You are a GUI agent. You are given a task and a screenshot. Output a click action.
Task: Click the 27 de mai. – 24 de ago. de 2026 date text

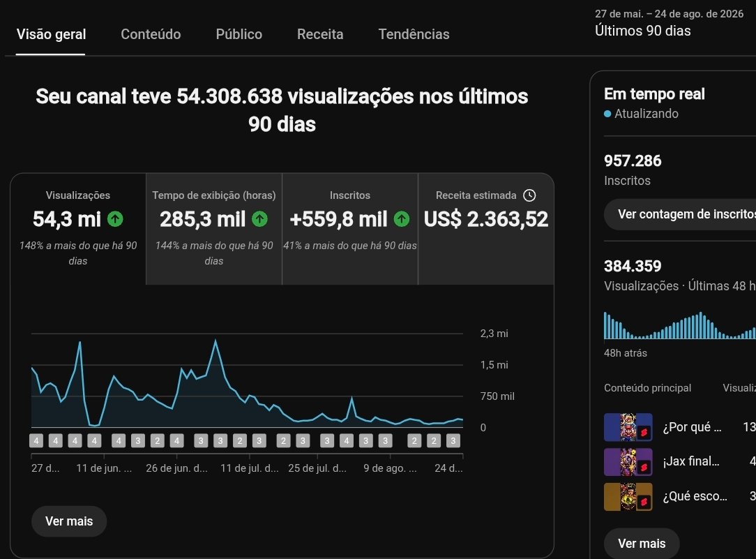pyautogui.click(x=670, y=14)
